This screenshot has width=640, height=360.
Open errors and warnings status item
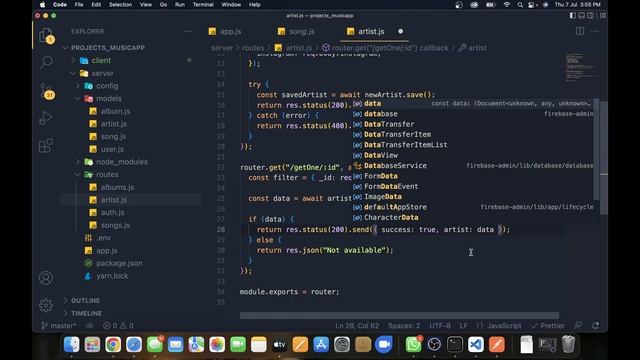(x=118, y=326)
